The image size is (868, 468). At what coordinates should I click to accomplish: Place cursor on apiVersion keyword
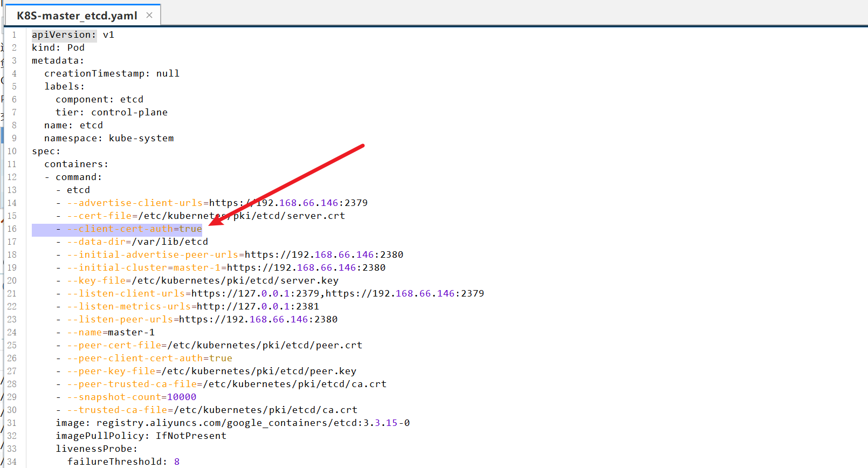(63, 35)
